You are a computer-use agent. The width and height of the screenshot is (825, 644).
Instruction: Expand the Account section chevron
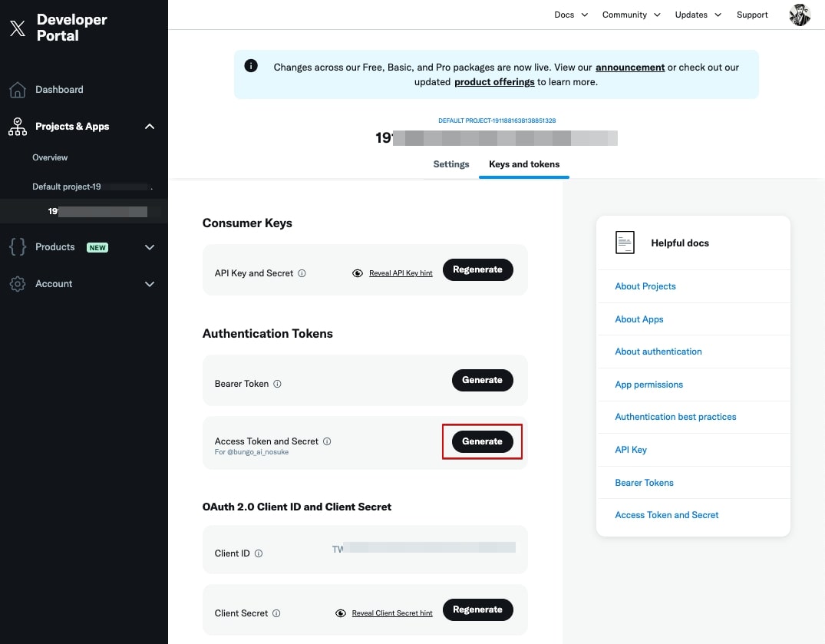[150, 284]
